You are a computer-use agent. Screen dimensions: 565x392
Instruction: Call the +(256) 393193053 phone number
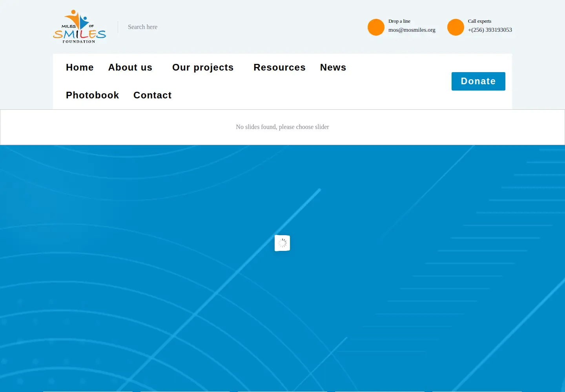click(x=490, y=30)
